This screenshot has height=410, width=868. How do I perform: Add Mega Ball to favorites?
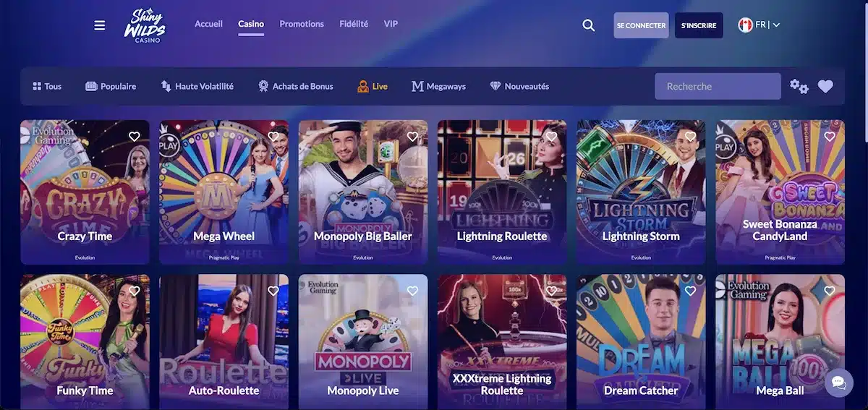pos(829,291)
